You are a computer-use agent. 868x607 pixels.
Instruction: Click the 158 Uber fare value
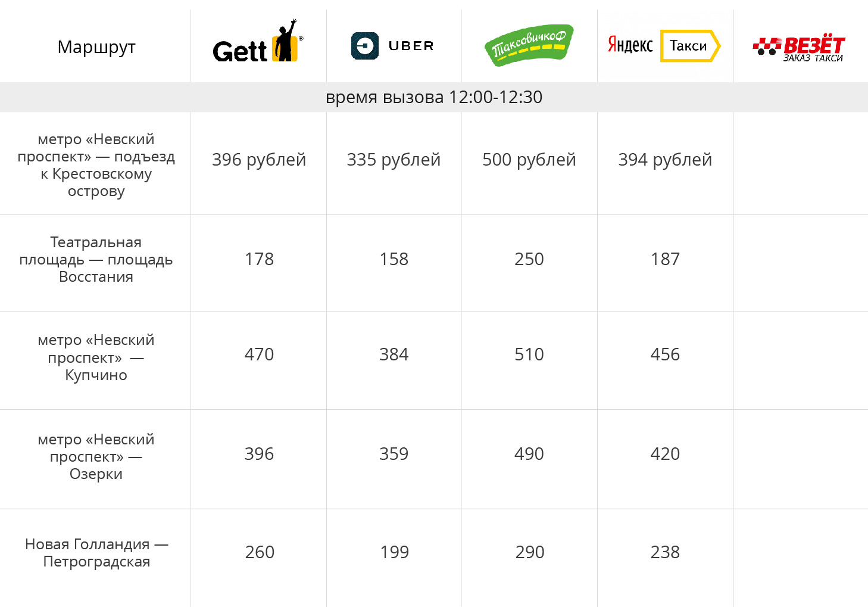394,259
